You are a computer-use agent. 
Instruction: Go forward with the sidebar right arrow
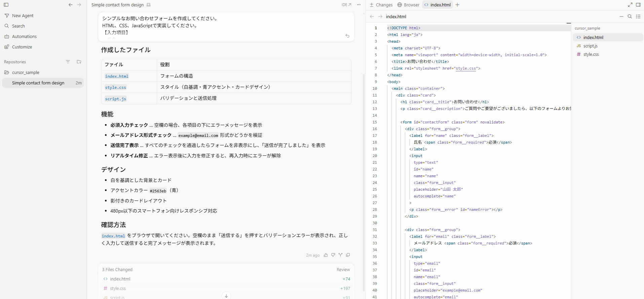[x=79, y=5]
